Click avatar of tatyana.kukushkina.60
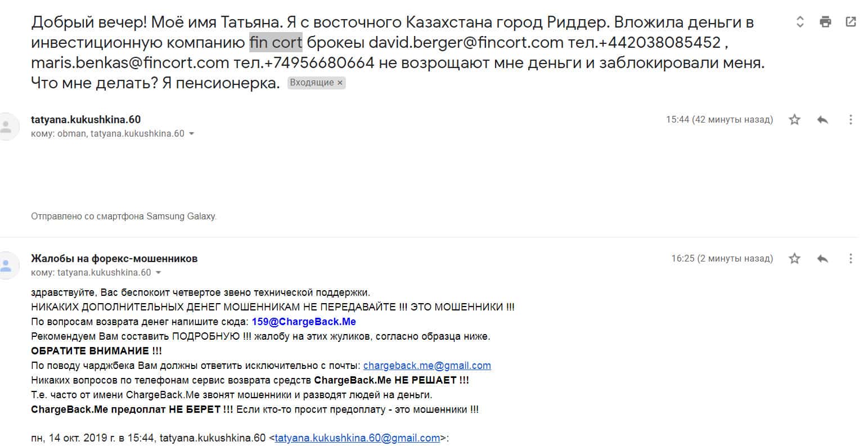868x446 pixels. pos(7,127)
